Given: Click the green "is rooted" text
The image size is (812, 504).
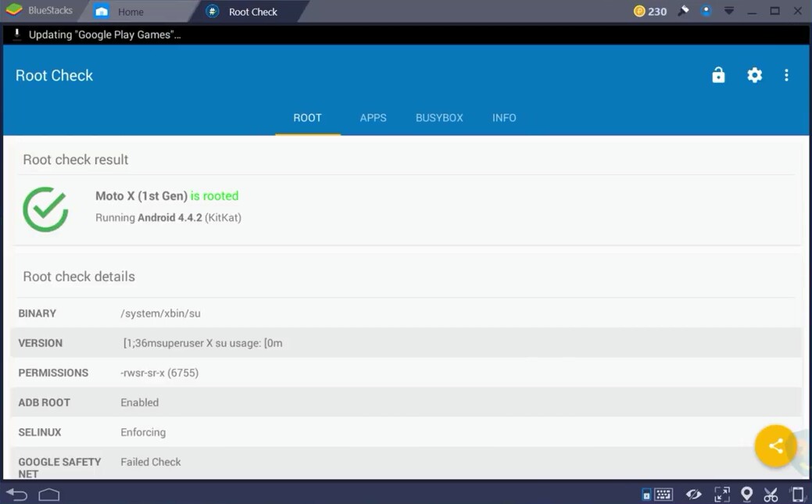Looking at the screenshot, I should pyautogui.click(x=214, y=196).
